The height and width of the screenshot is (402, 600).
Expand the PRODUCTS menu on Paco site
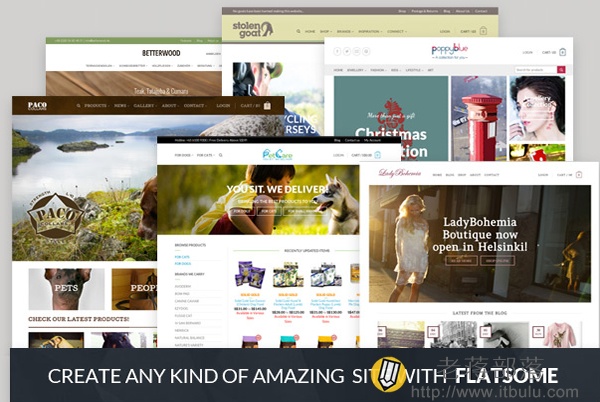tap(97, 106)
